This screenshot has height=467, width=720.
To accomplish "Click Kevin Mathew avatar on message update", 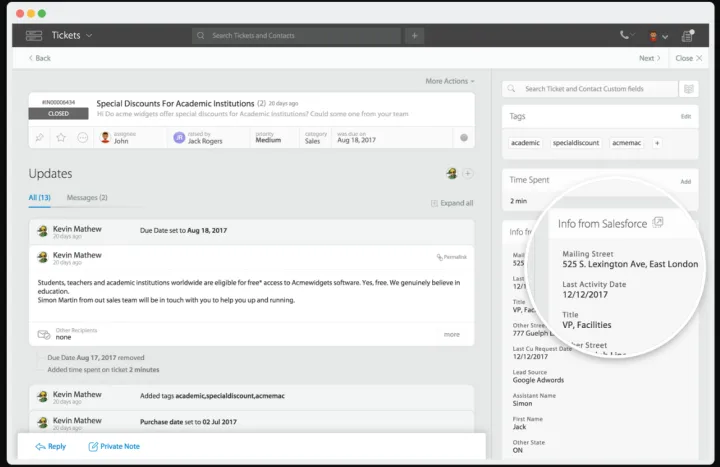I will 43,258.
